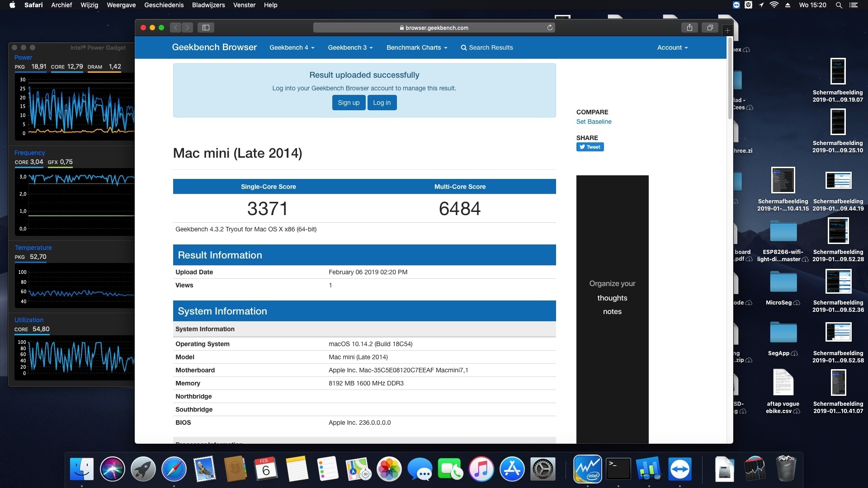This screenshot has height=488, width=868.
Task: Open the Geschiedenis menu
Action: click(164, 5)
